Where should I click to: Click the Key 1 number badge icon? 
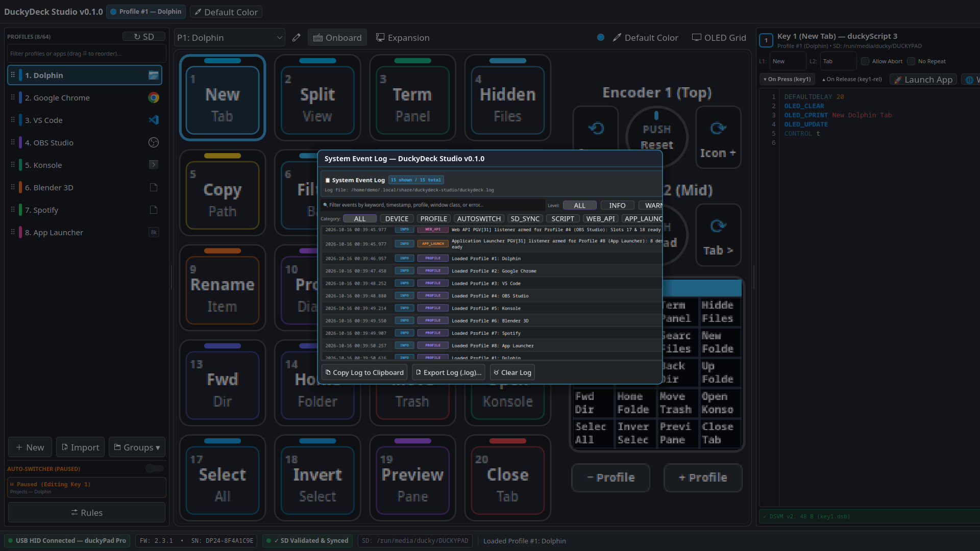pos(766,40)
